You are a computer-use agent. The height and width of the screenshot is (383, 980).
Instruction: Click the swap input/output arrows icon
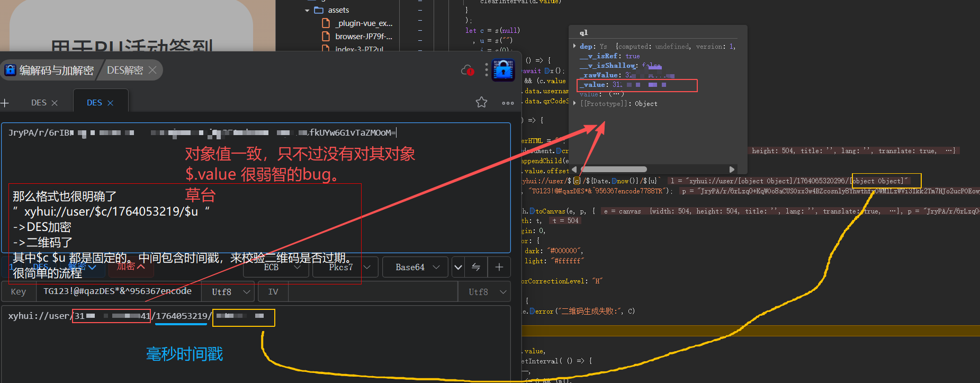pos(476,267)
